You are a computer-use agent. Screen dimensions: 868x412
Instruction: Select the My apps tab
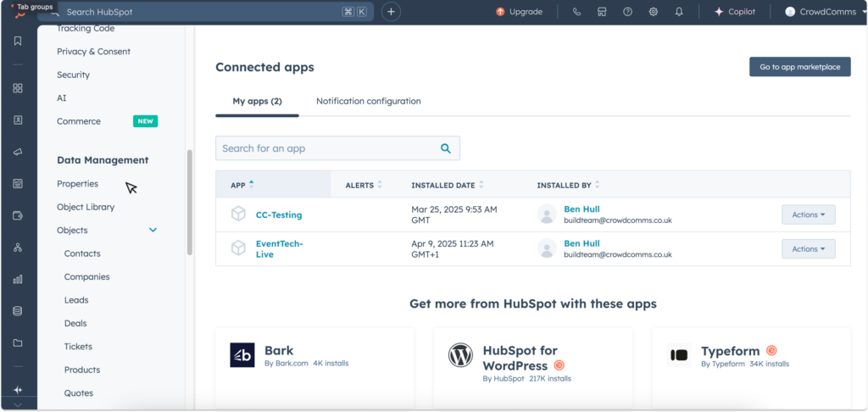[x=257, y=101]
